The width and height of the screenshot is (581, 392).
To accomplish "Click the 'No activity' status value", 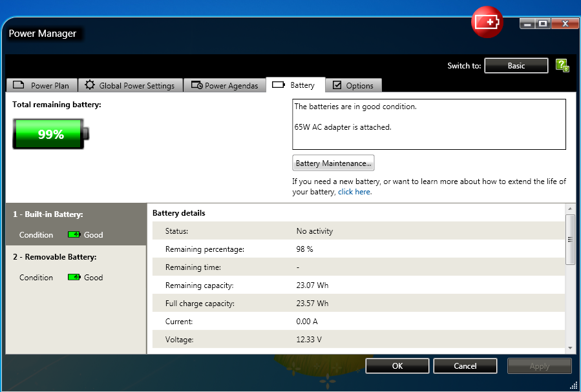I will click(315, 231).
